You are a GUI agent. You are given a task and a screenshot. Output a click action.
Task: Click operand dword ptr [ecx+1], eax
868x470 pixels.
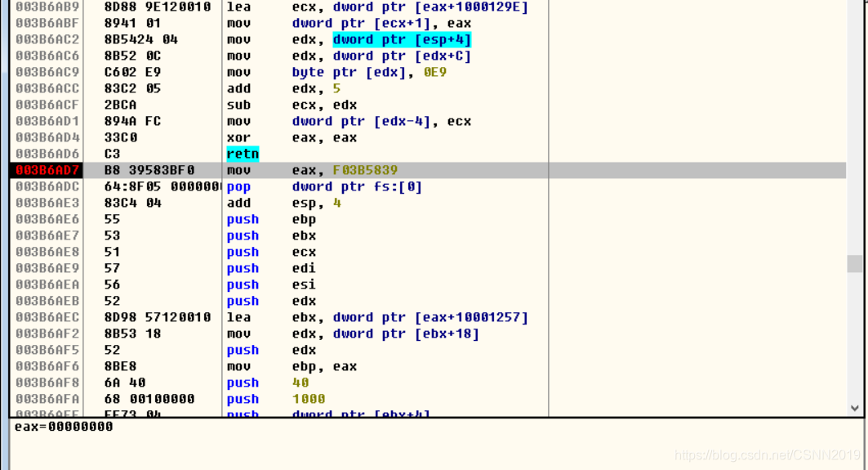381,23
